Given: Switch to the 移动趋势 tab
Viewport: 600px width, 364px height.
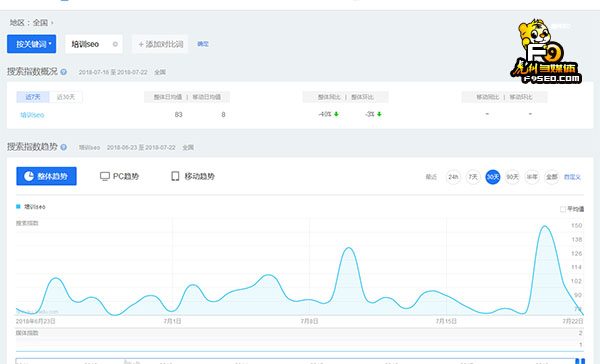Looking at the screenshot, I should point(192,176).
